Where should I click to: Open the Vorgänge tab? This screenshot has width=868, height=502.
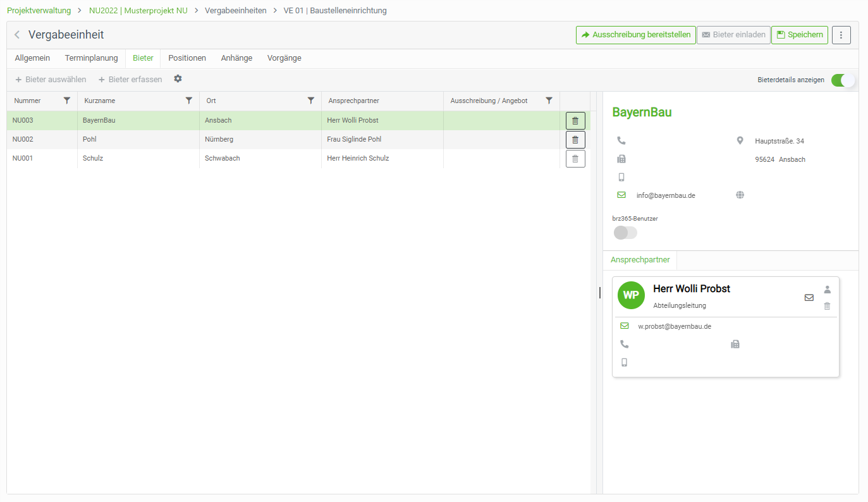[x=284, y=58]
